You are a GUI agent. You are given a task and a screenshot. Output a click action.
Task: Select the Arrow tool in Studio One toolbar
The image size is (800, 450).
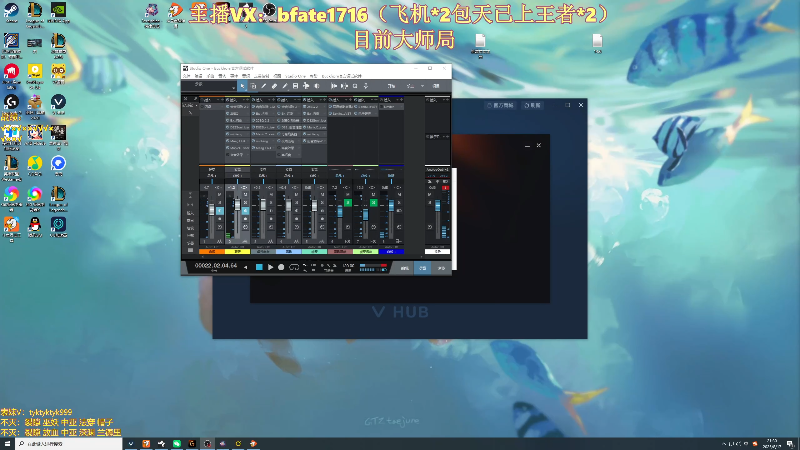tap(242, 86)
